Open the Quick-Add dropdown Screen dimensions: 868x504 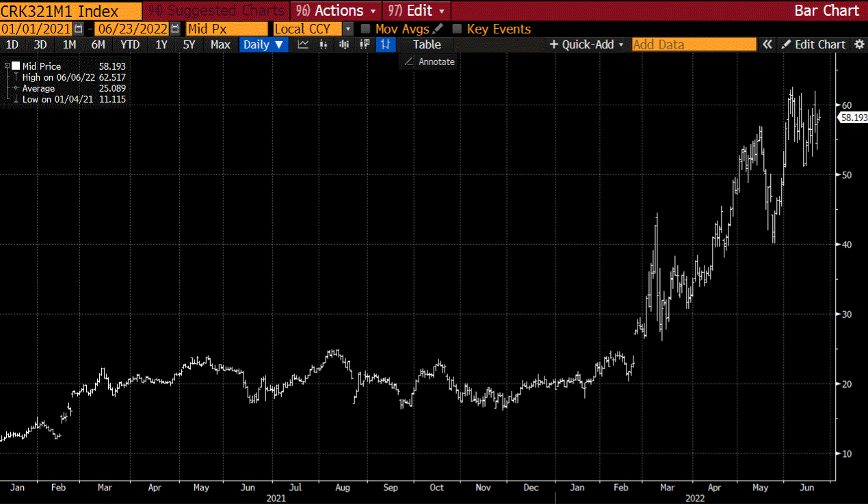click(x=587, y=44)
